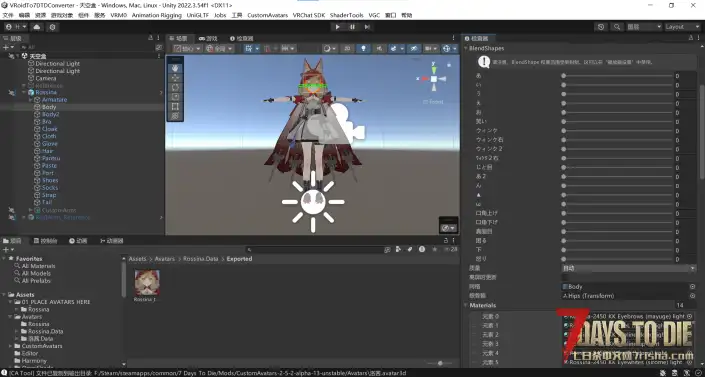Advance one frame with the Step button
Image resolution: width=705 pixels, height=377 pixels.
[x=367, y=27]
